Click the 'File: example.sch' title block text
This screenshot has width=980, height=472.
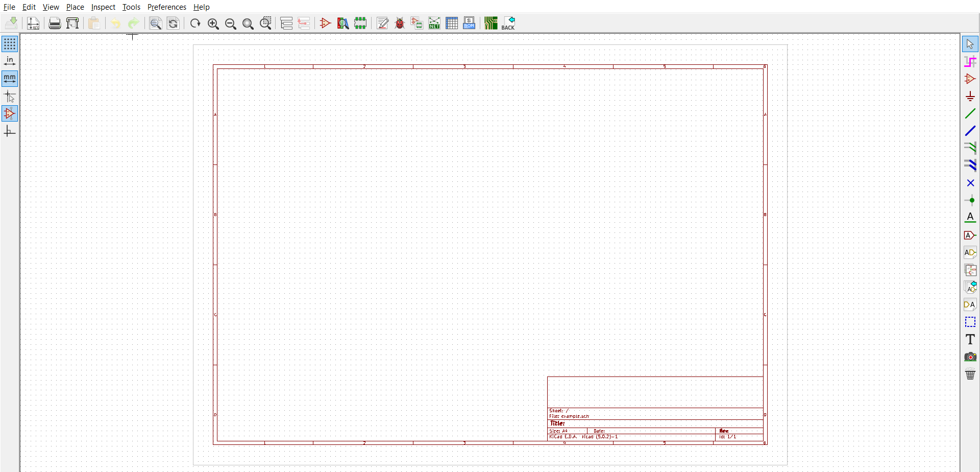(x=569, y=416)
